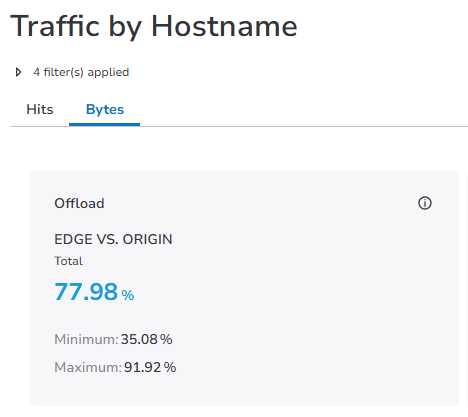The height and width of the screenshot is (417, 468).
Task: Click the Maximum 91.92 % value
Action: tap(150, 367)
